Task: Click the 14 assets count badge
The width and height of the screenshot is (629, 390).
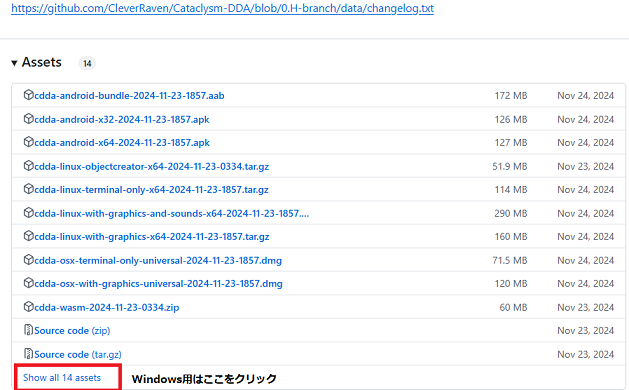Action: [x=87, y=63]
